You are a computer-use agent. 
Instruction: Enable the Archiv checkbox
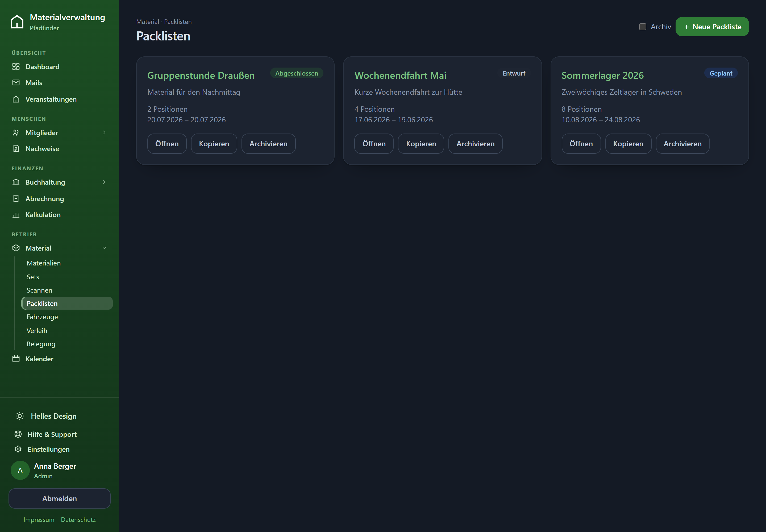(643, 27)
